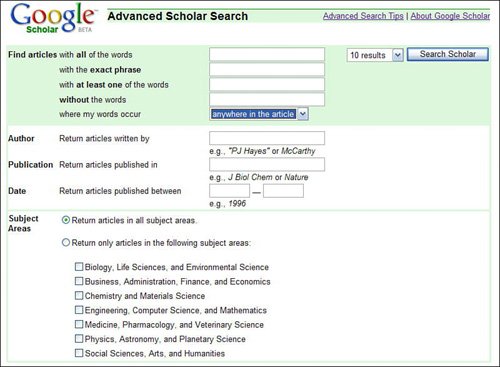Click the Author 'written by' text field

pyautogui.click(x=267, y=138)
